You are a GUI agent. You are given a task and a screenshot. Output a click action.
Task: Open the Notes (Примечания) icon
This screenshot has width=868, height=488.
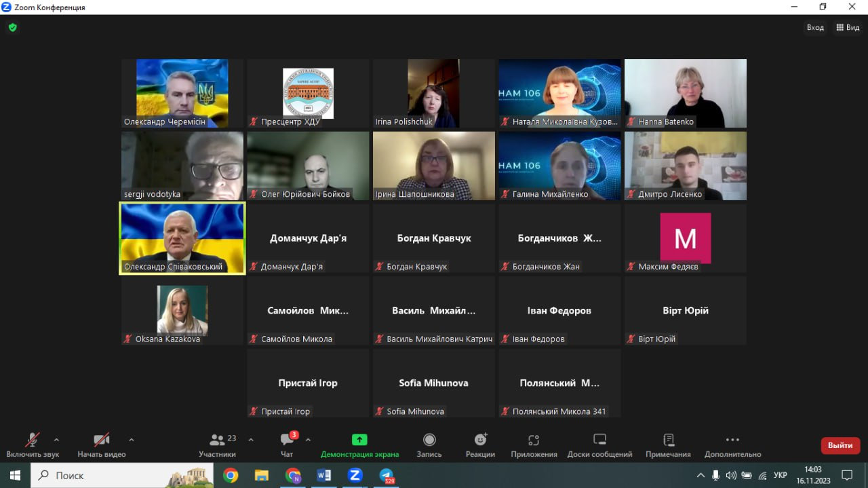click(669, 440)
